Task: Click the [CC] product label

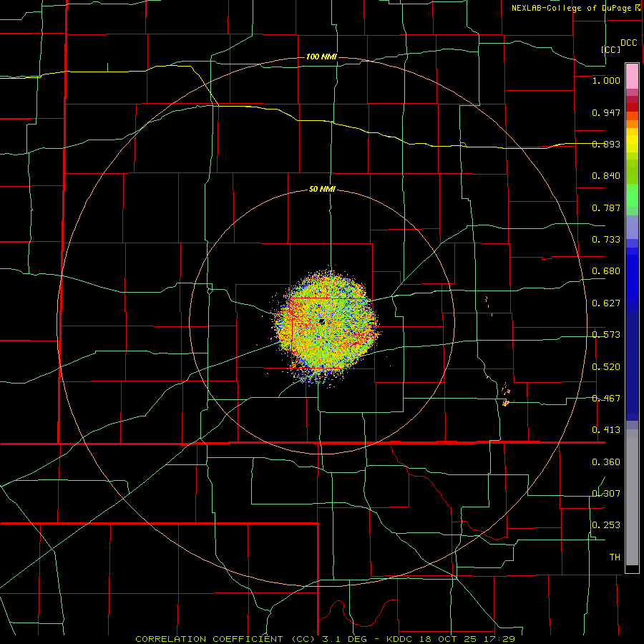Action: pyautogui.click(x=610, y=49)
